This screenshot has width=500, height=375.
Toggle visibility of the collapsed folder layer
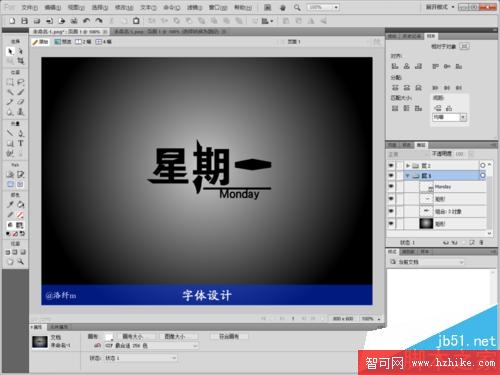pos(391,165)
